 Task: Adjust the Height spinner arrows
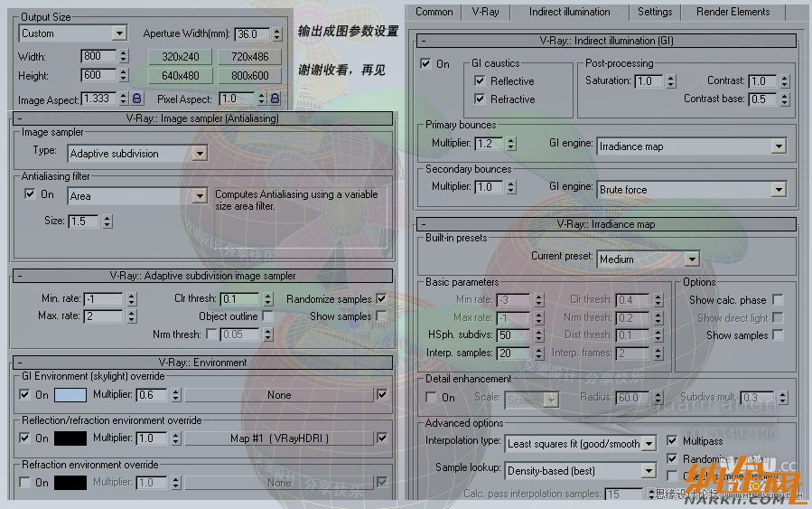pyautogui.click(x=123, y=75)
